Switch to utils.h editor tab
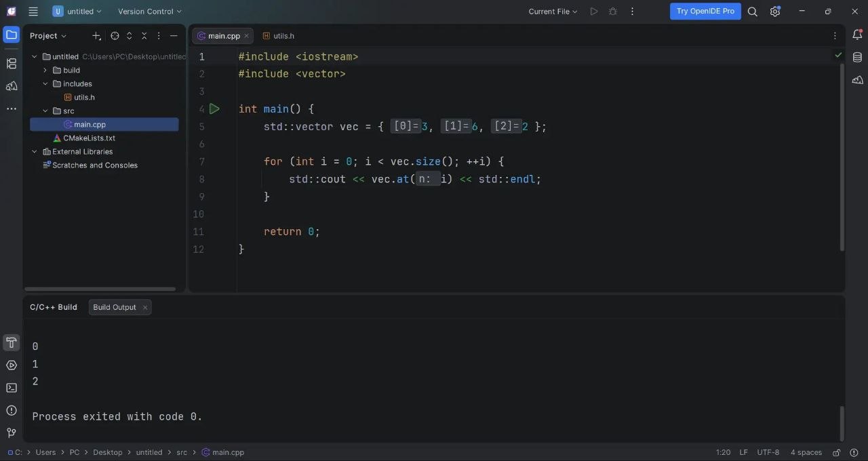 278,36
